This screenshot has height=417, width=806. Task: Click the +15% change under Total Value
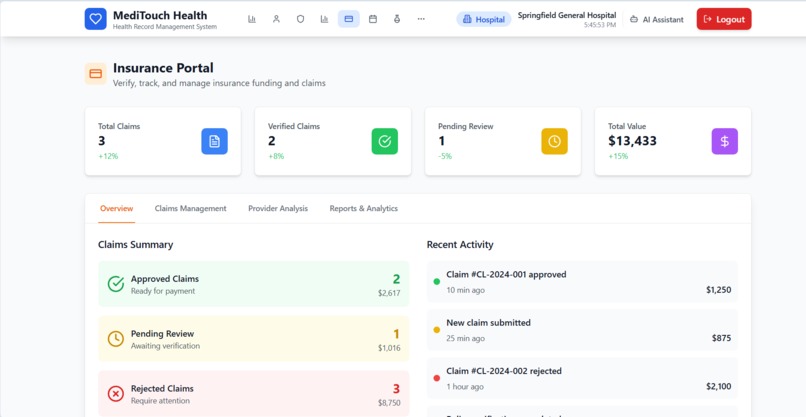click(x=618, y=156)
